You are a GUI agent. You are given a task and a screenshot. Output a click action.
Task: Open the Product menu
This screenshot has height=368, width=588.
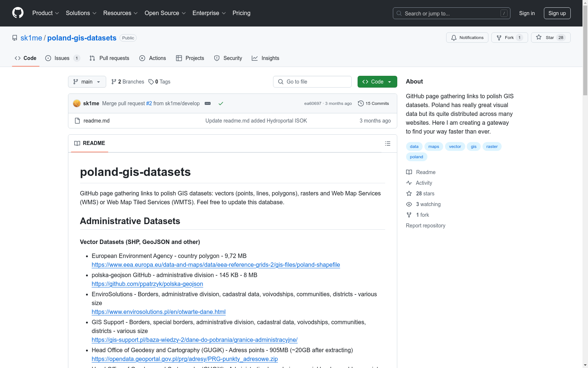tap(46, 13)
